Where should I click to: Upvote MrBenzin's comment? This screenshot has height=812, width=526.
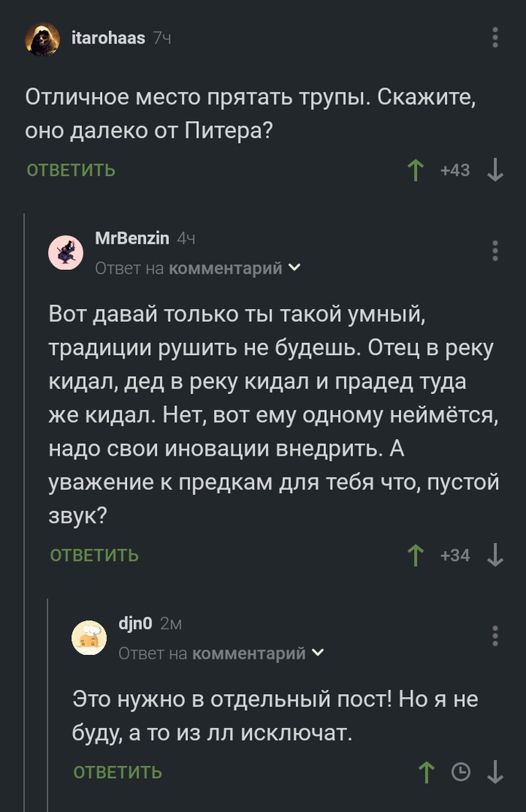click(415, 556)
